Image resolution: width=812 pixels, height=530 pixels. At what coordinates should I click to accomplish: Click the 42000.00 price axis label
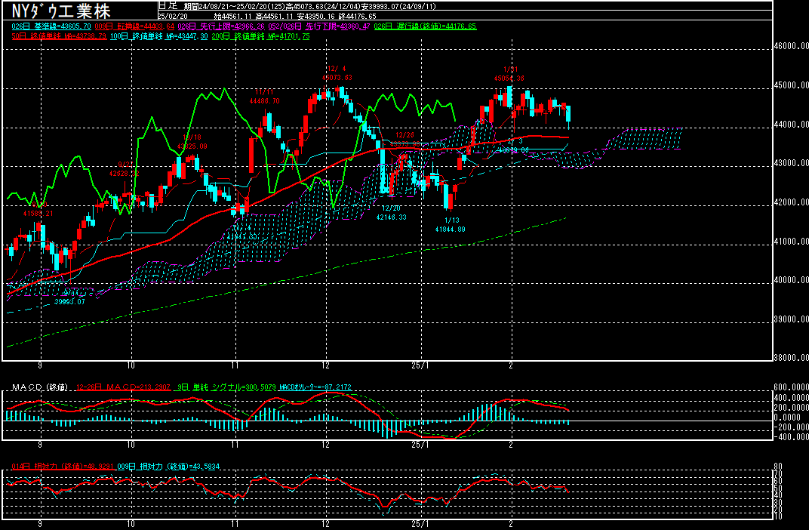point(792,202)
